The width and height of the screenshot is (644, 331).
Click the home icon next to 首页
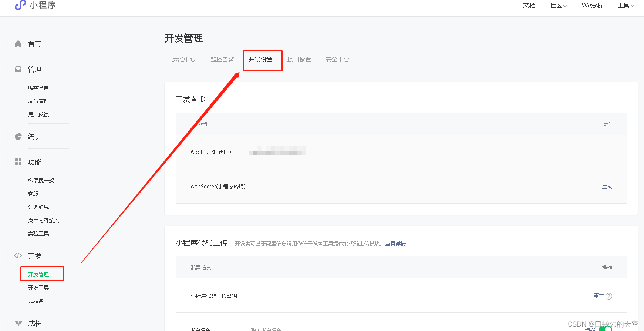click(18, 44)
